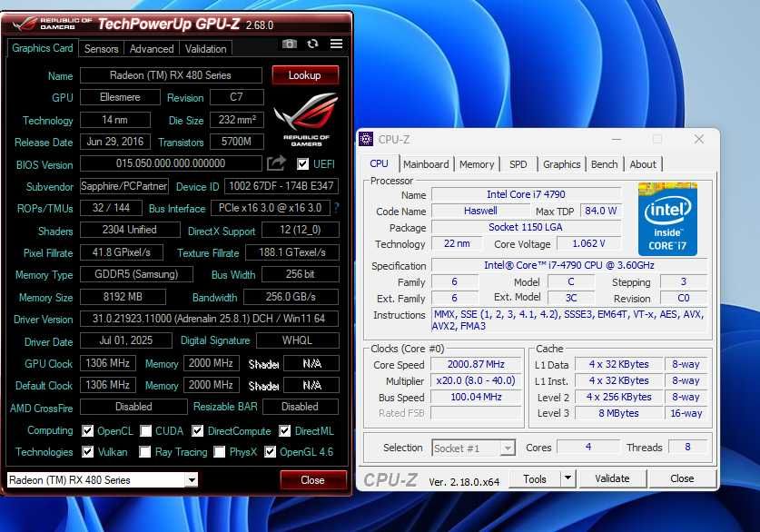Click the BIOS Version field 015.050.000.000.000000

pos(171,163)
